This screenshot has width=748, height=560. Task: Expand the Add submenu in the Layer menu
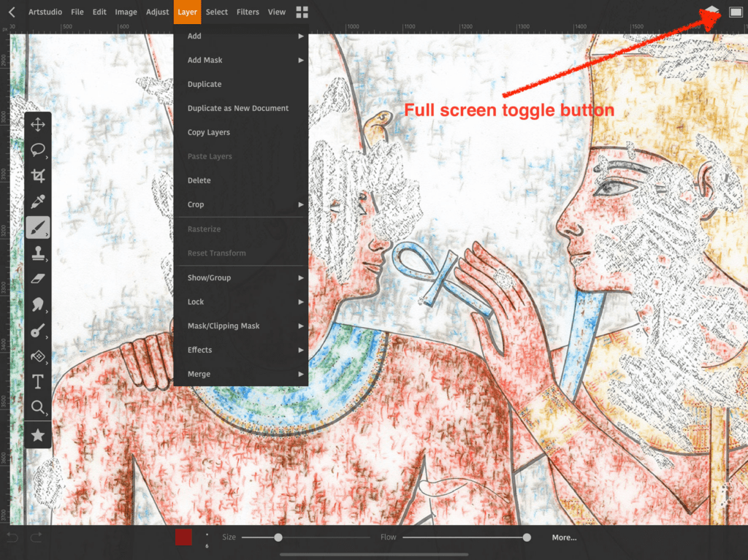point(241,35)
